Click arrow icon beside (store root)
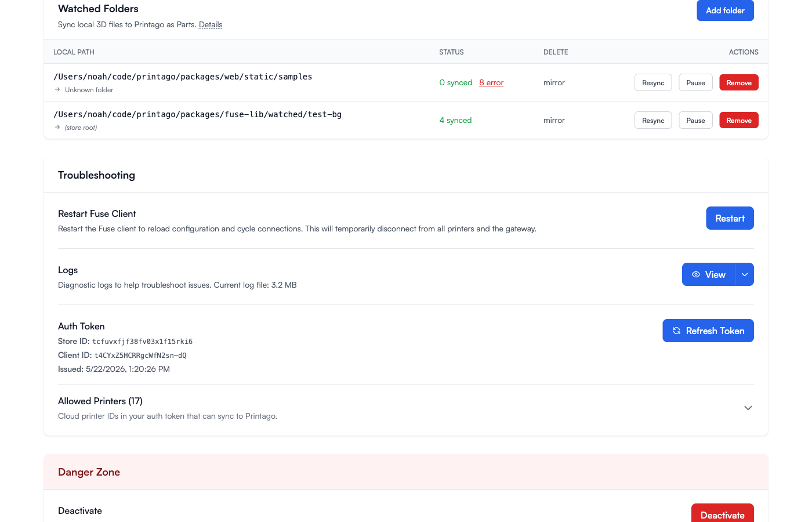This screenshot has height=522, width=812. (x=57, y=128)
